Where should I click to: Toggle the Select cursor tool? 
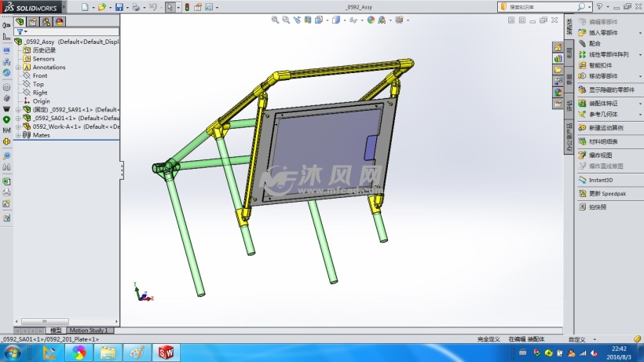point(170,7)
